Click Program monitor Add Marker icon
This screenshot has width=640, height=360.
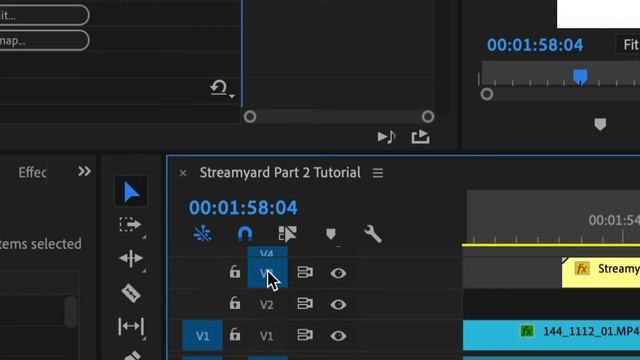tap(600, 124)
